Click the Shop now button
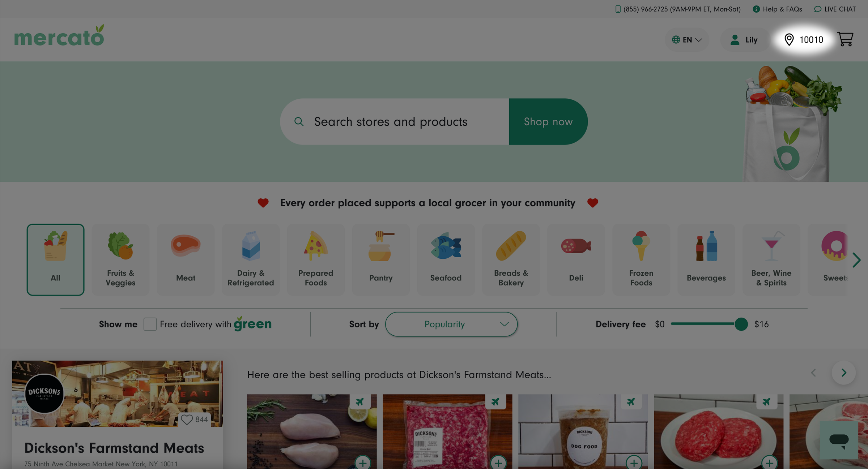This screenshot has height=469, width=868. pos(548,122)
